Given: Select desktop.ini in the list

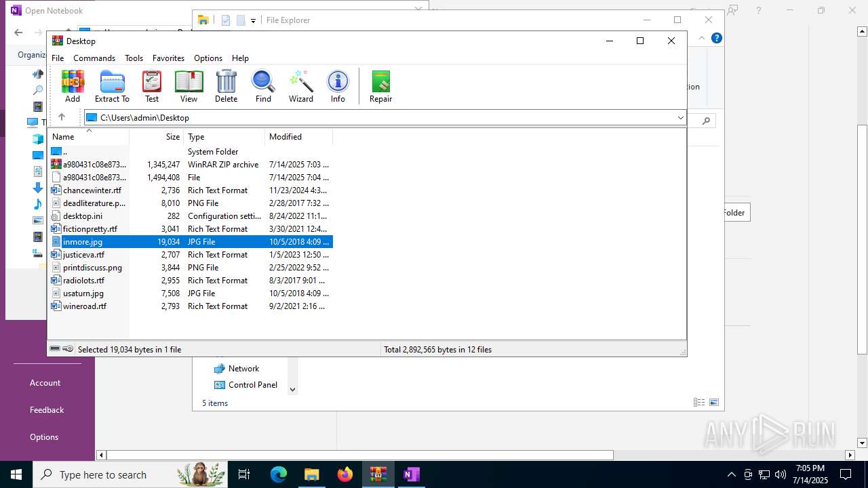Looking at the screenshot, I should pyautogui.click(x=191, y=216).
